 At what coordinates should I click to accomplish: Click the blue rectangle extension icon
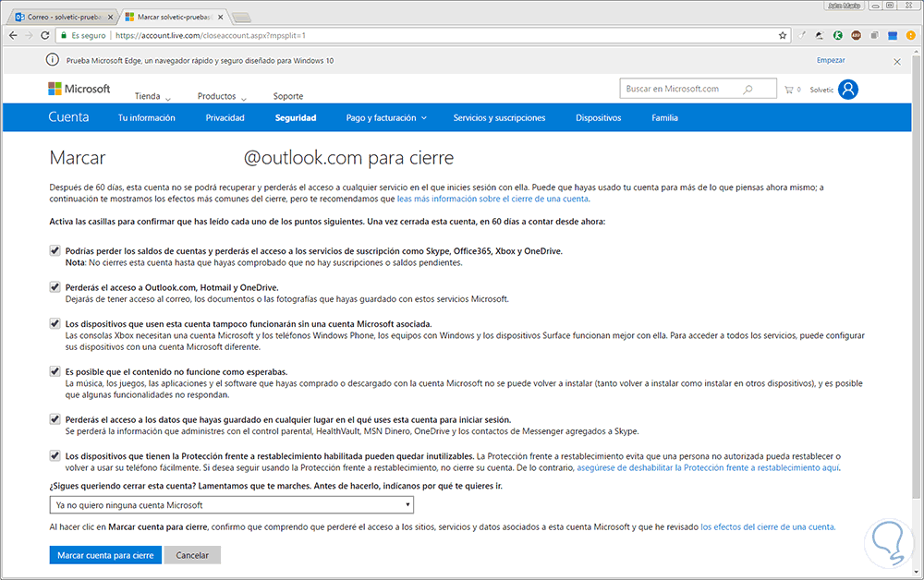[x=893, y=35]
